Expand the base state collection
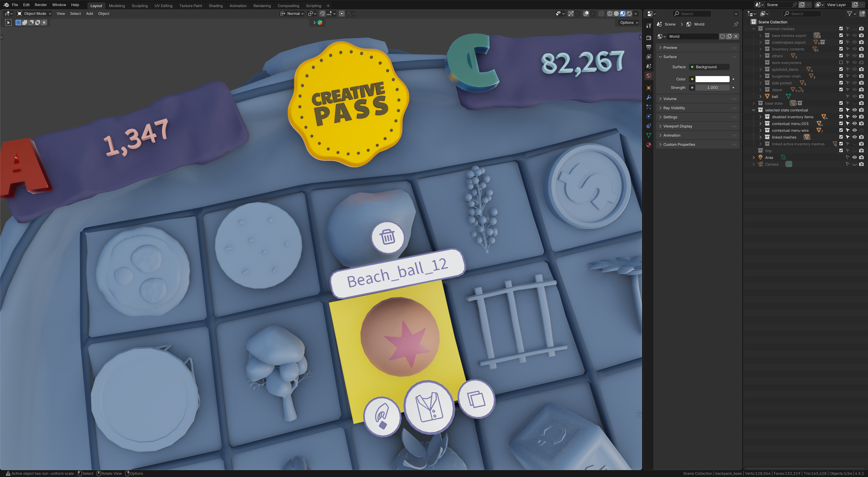This screenshot has width=868, height=477. (754, 103)
